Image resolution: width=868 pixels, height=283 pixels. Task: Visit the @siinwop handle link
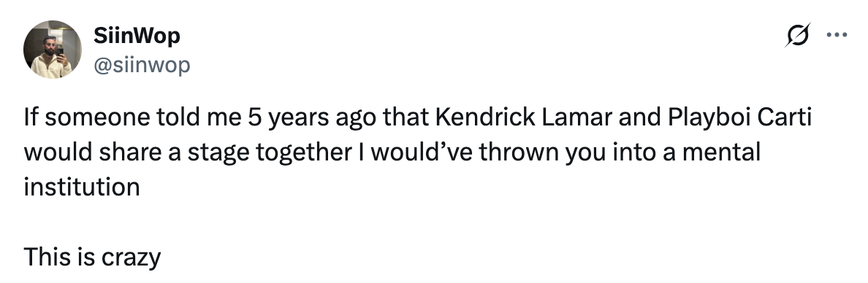coord(142,65)
